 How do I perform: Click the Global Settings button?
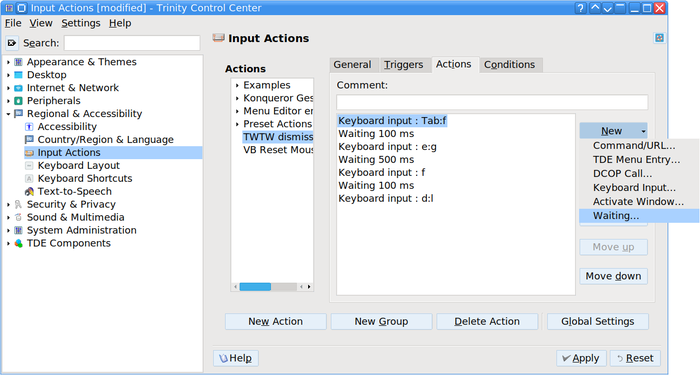tap(597, 322)
